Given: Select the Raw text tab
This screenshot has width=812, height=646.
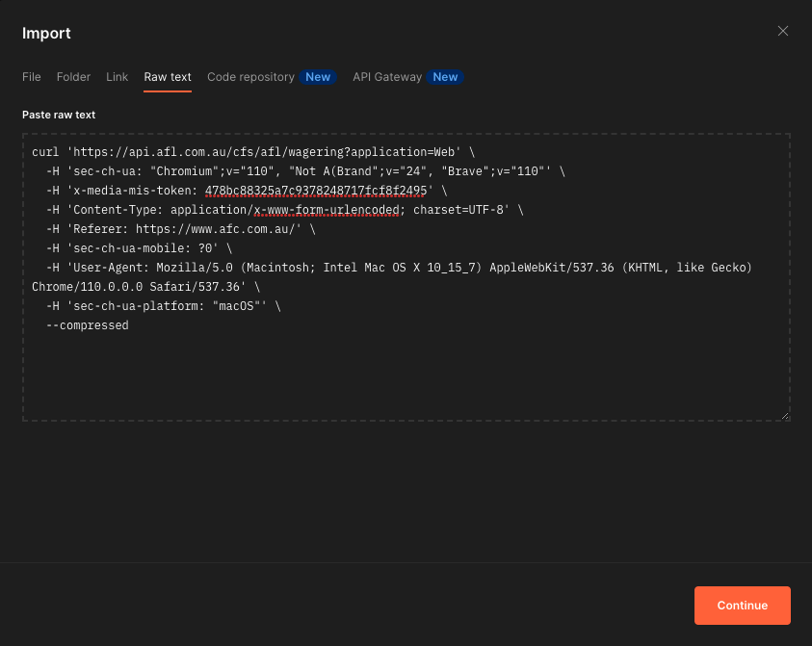Looking at the screenshot, I should click(x=168, y=77).
